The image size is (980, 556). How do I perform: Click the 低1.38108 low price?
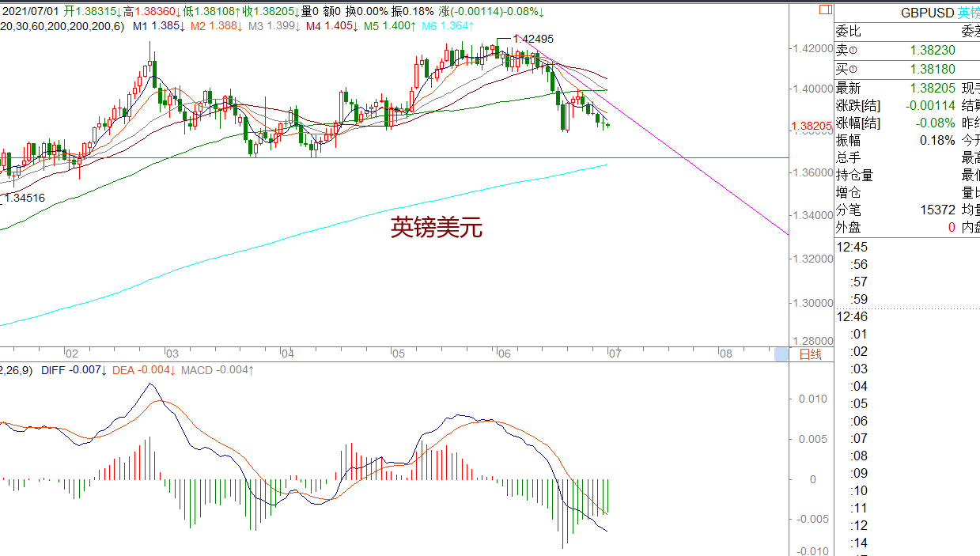click(x=211, y=12)
